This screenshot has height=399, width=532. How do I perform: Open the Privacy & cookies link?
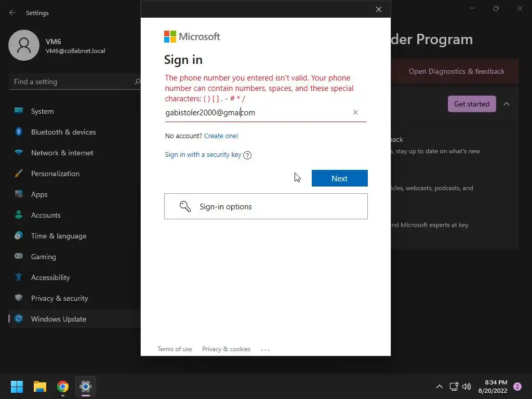pos(227,349)
